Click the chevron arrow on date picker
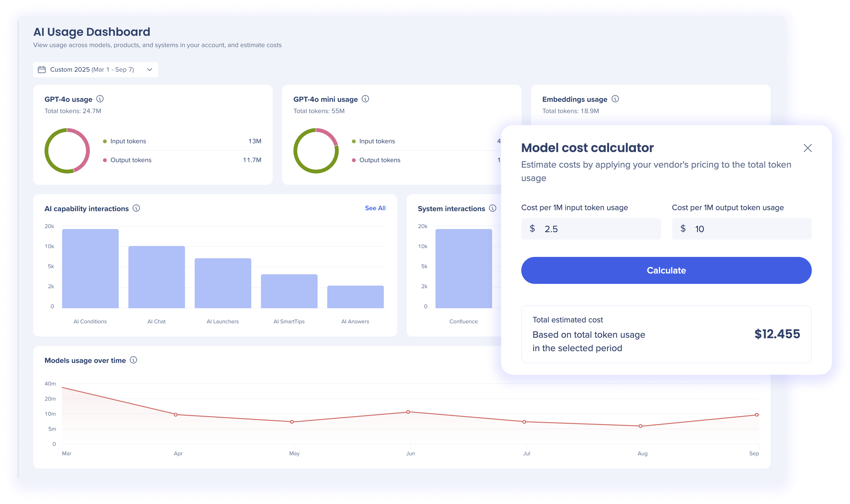This screenshot has width=850, height=504. [149, 70]
